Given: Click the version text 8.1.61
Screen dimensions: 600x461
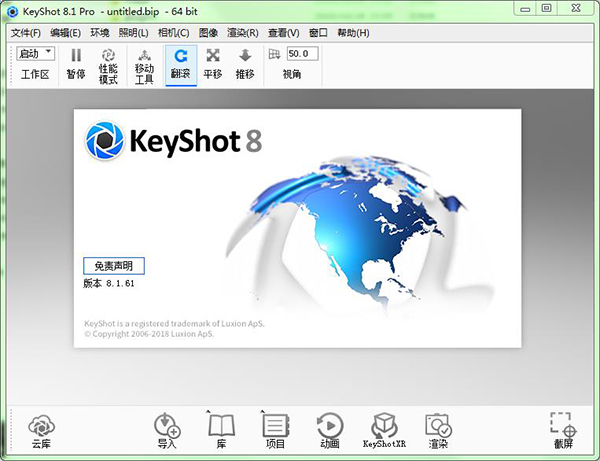Looking at the screenshot, I should [120, 283].
